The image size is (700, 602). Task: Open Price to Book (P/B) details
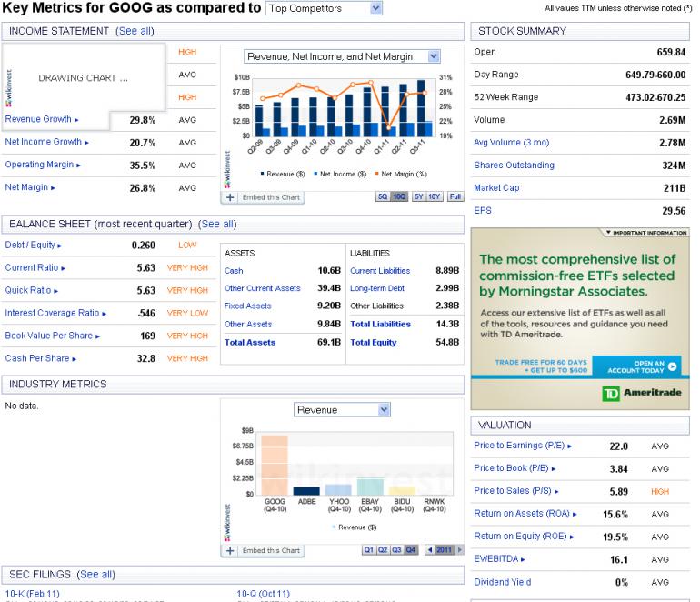point(515,468)
